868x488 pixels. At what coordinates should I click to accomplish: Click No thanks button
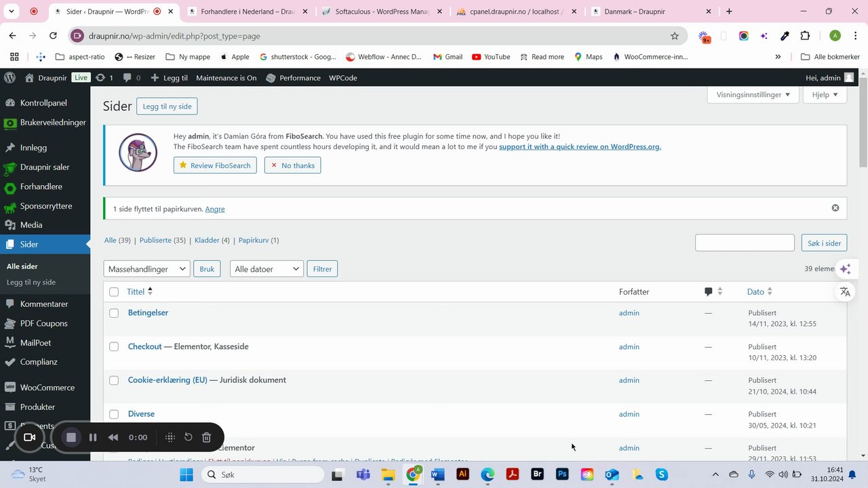point(292,165)
